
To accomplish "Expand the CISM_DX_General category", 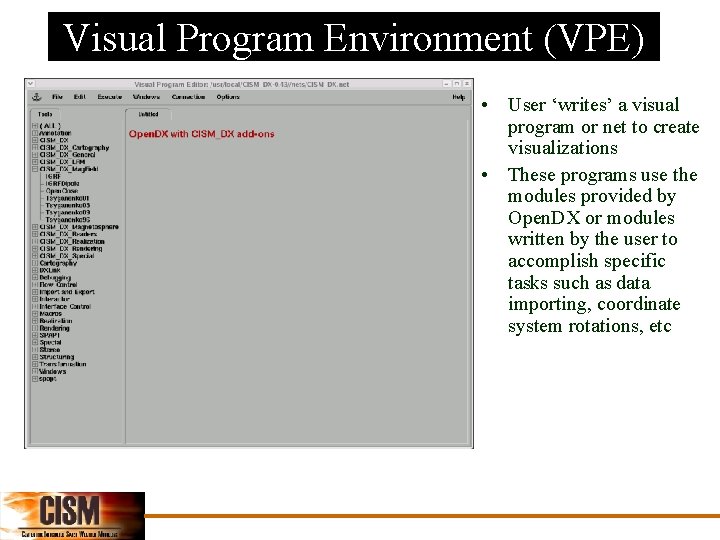I will pyautogui.click(x=35, y=155).
